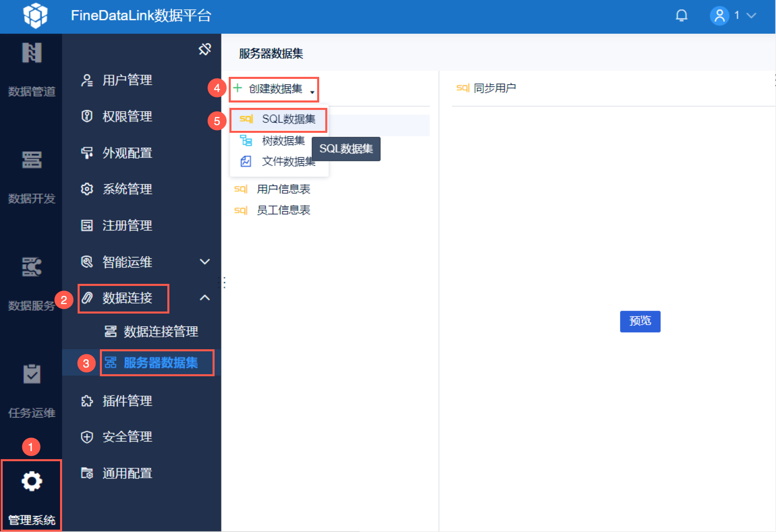
Task: Click the FineDataLink logo icon
Action: tap(35, 16)
